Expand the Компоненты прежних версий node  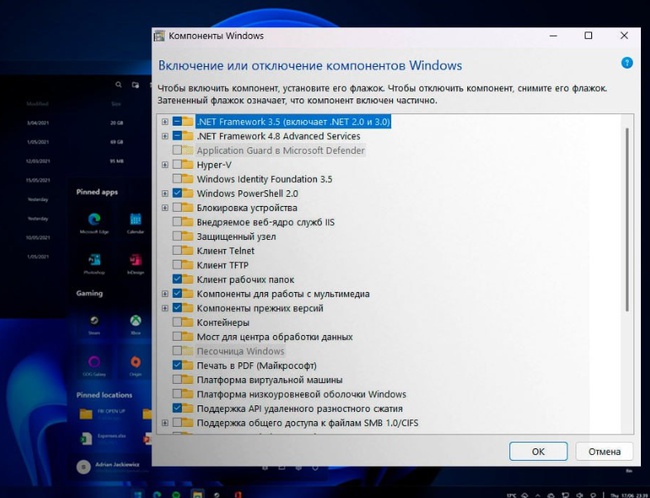click(x=165, y=308)
